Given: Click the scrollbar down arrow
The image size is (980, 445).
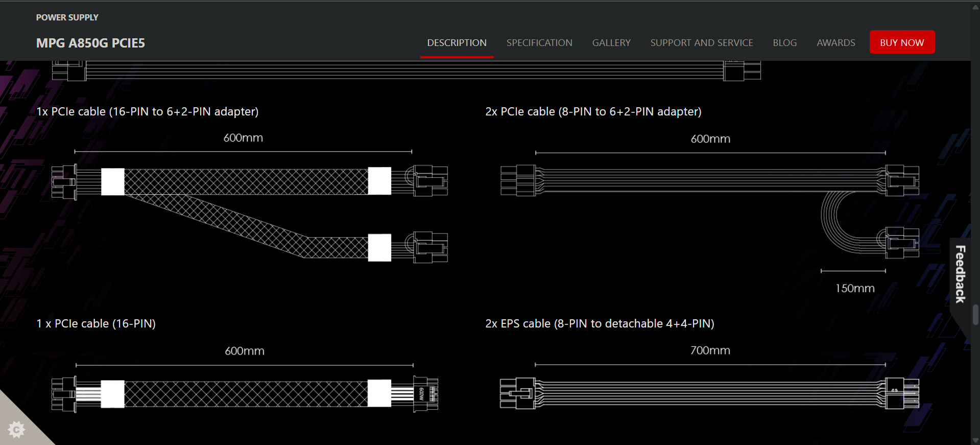Looking at the screenshot, I should click(975, 440).
